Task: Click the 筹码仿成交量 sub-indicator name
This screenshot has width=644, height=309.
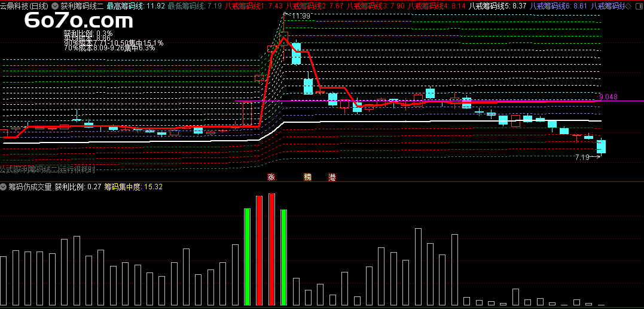Action: tap(30, 187)
